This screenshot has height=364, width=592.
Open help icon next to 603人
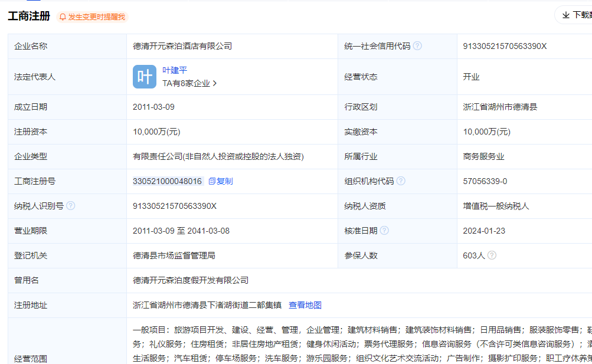492,255
